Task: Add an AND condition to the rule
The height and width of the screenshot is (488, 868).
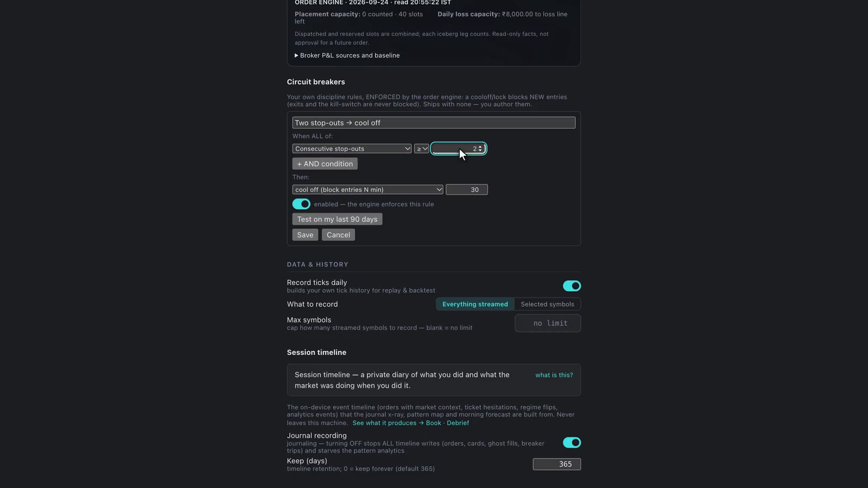Action: pos(325,164)
